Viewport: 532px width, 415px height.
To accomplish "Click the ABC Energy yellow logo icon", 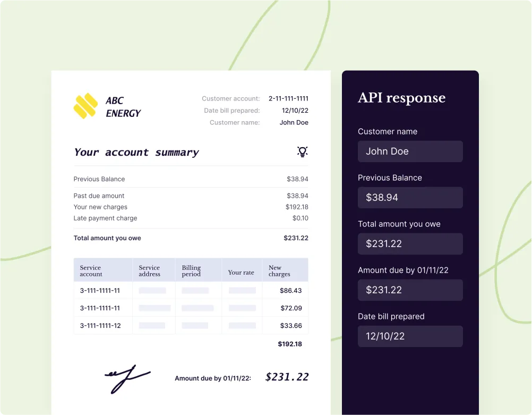I will pos(85,106).
